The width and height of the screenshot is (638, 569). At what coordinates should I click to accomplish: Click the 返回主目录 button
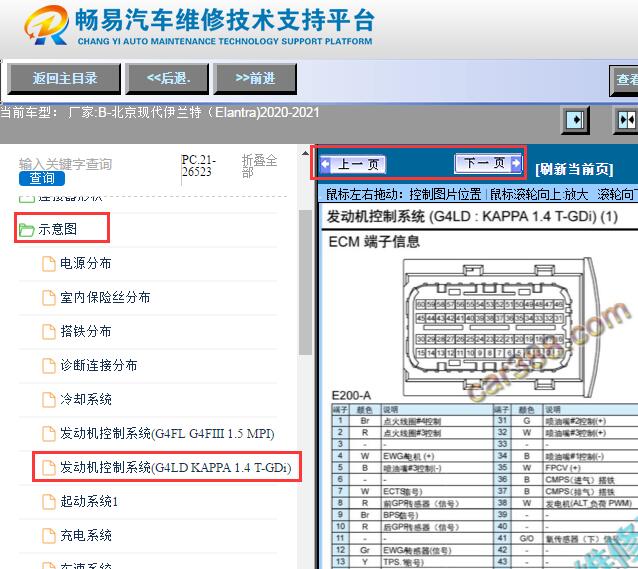pyautogui.click(x=64, y=78)
